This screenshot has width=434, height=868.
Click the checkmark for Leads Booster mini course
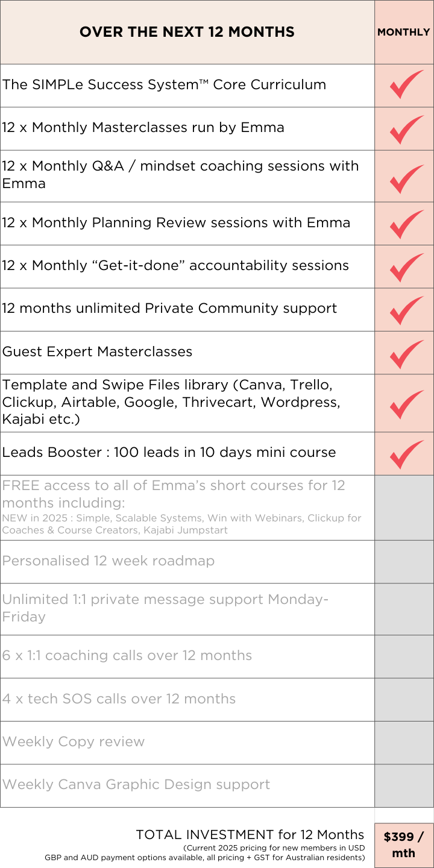(x=406, y=454)
